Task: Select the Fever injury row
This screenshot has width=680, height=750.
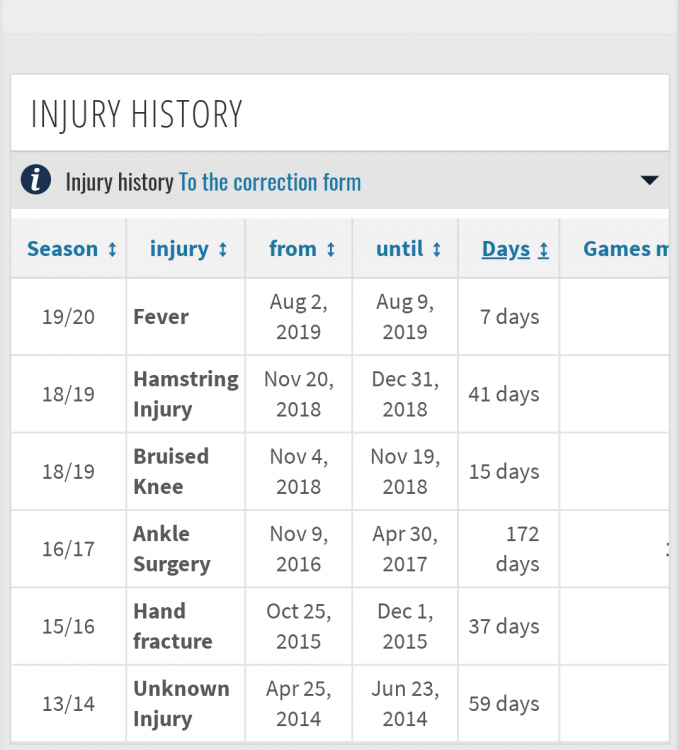Action: tap(340, 317)
